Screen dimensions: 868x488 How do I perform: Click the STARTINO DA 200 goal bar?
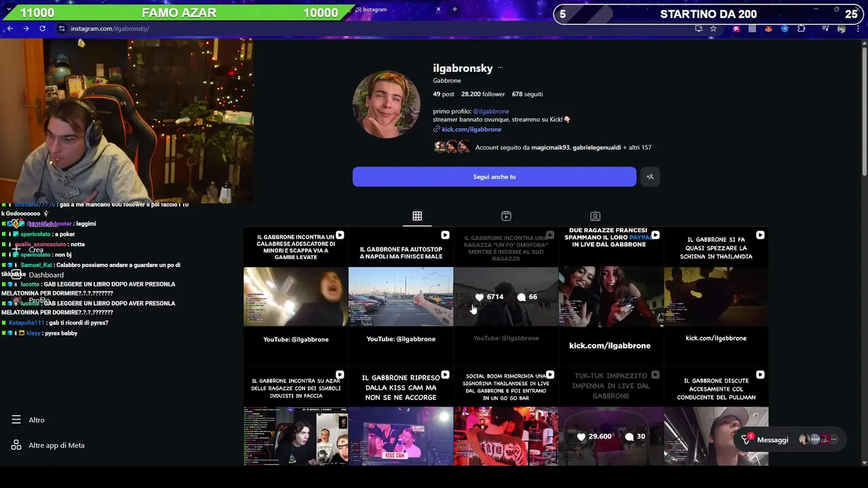coord(708,14)
